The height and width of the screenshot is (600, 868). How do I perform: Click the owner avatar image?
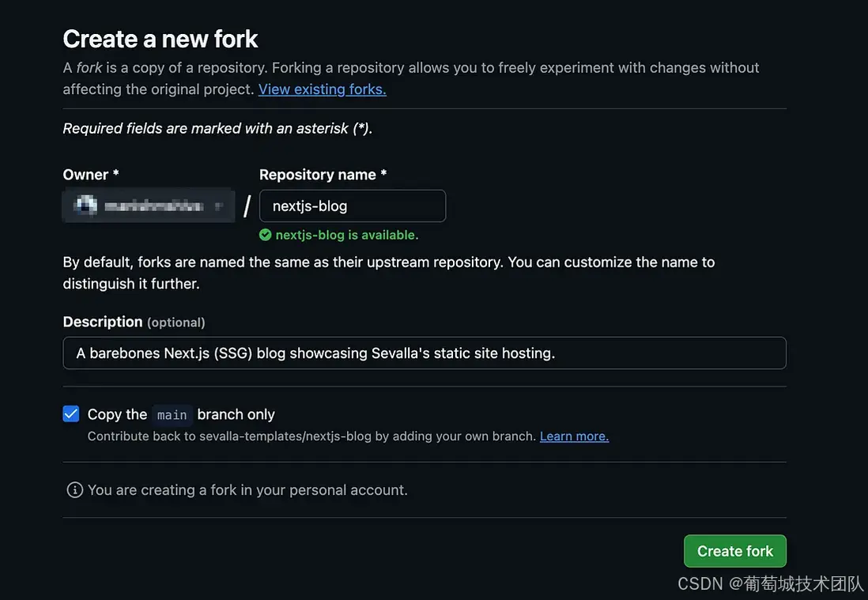click(85, 206)
